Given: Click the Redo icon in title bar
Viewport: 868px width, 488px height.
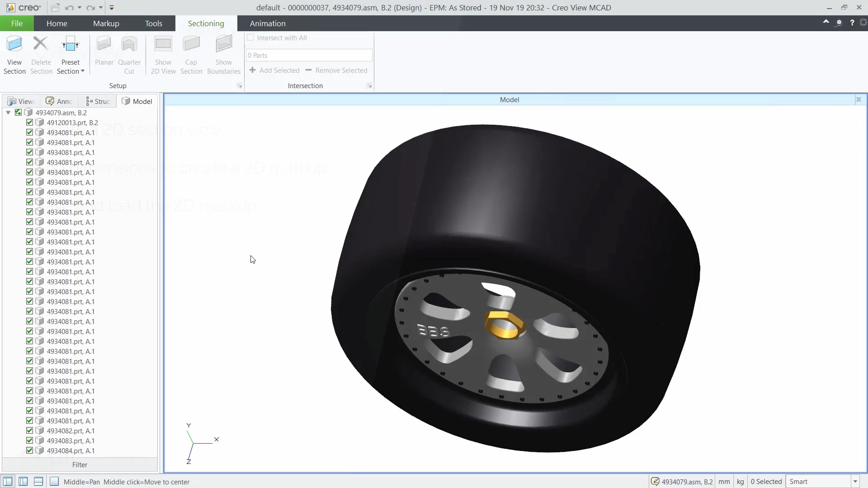Looking at the screenshot, I should click(x=91, y=8).
